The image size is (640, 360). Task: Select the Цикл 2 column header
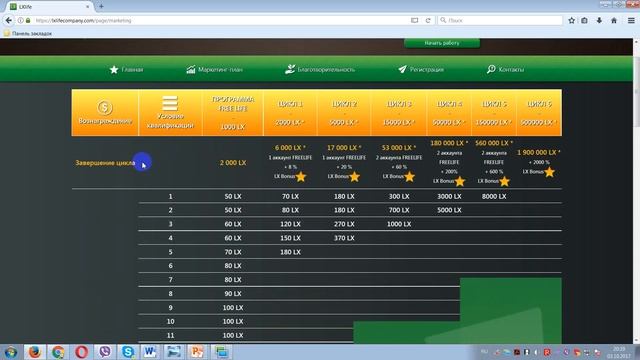pyautogui.click(x=344, y=113)
